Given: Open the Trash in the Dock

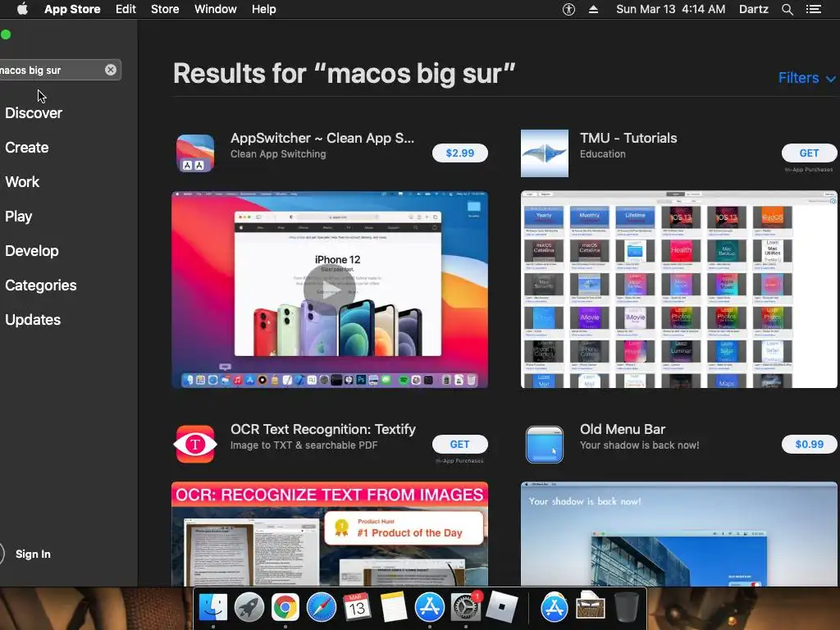Looking at the screenshot, I should pos(626,607).
